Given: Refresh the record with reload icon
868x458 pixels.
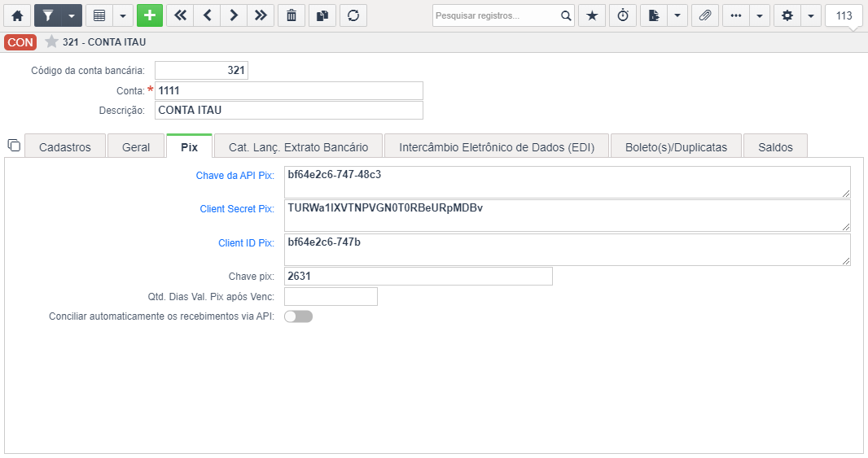Looking at the screenshot, I should coord(353,15).
